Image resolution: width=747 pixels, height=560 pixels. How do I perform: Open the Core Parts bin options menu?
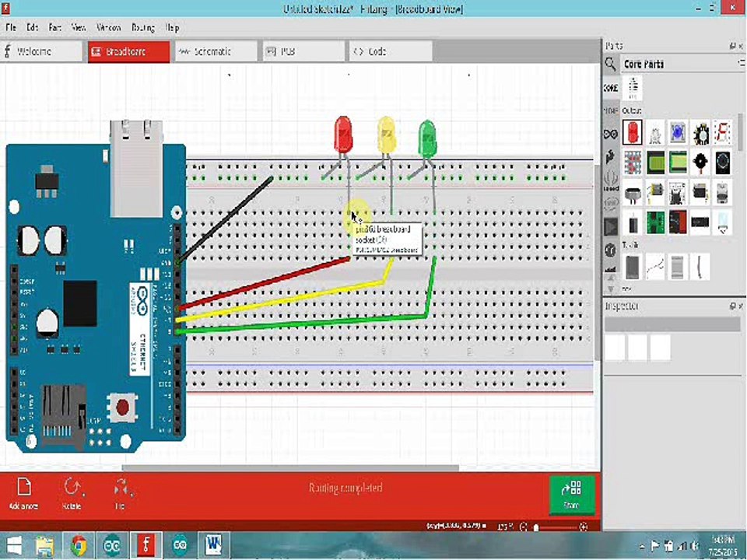(741, 63)
